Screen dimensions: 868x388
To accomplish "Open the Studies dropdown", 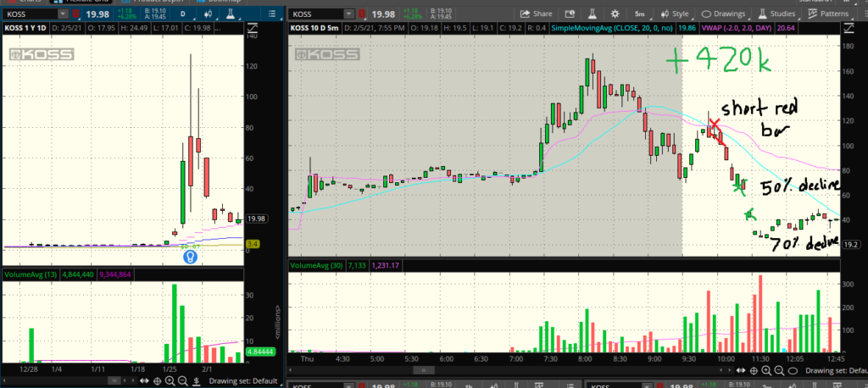I will point(776,14).
